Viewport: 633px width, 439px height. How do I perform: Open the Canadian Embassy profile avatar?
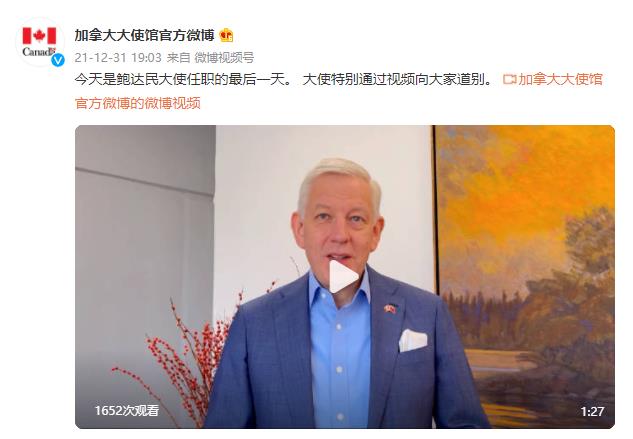click(x=40, y=42)
